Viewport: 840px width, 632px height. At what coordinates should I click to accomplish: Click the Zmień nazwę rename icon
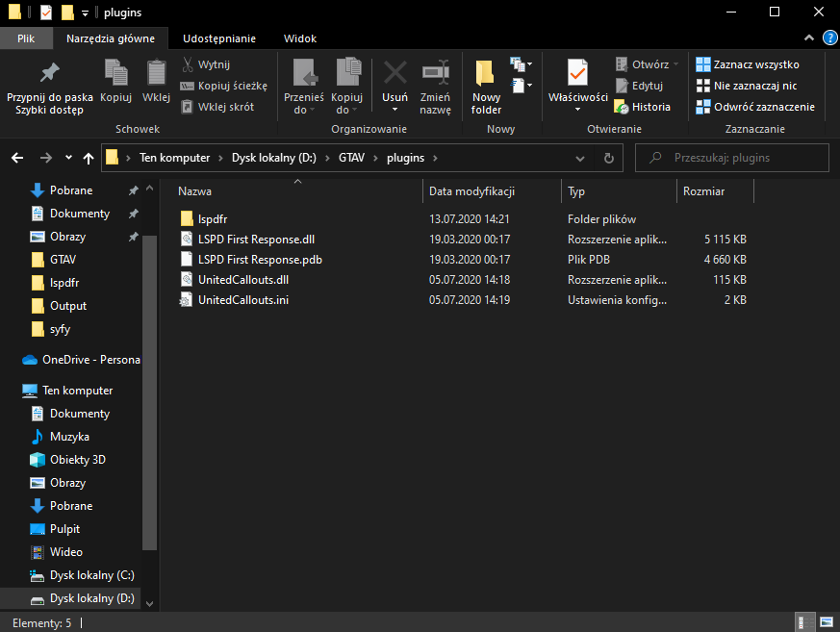coord(436,73)
